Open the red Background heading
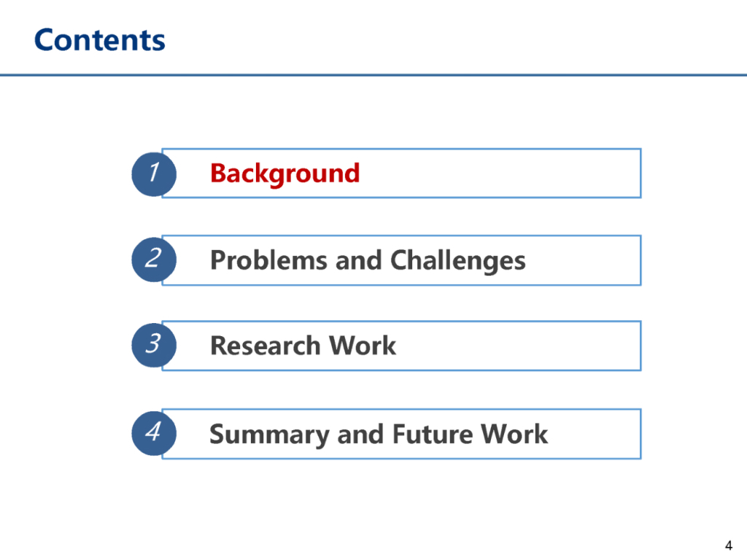Screen dimensions: 747x560 285,174
